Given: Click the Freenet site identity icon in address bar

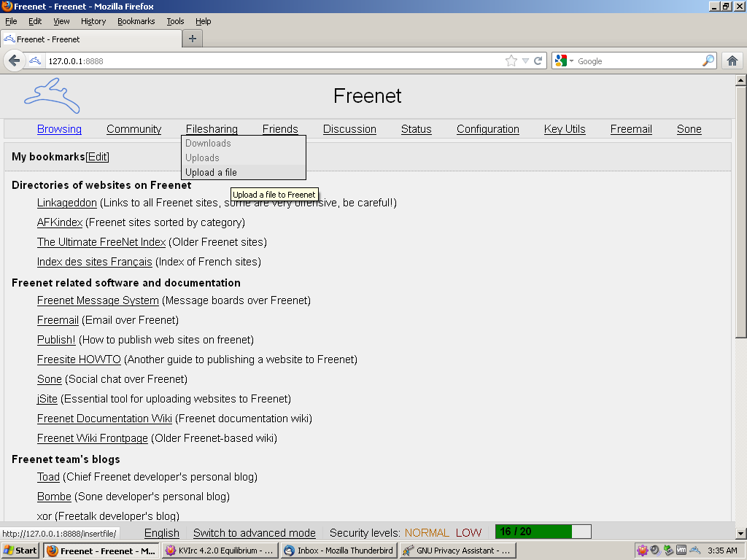Looking at the screenshot, I should (x=35, y=61).
